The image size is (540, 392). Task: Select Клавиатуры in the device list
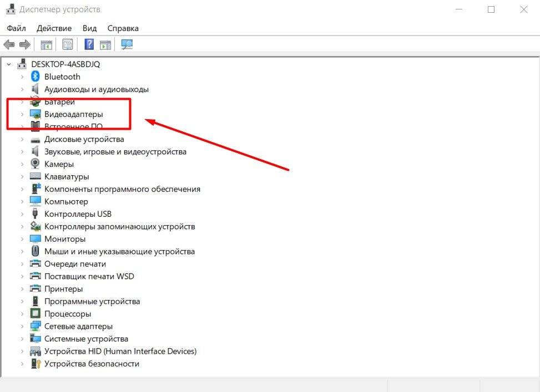tap(67, 177)
